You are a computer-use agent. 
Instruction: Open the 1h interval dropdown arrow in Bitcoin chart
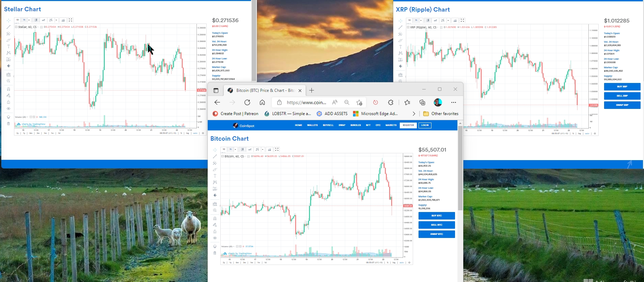(x=235, y=150)
